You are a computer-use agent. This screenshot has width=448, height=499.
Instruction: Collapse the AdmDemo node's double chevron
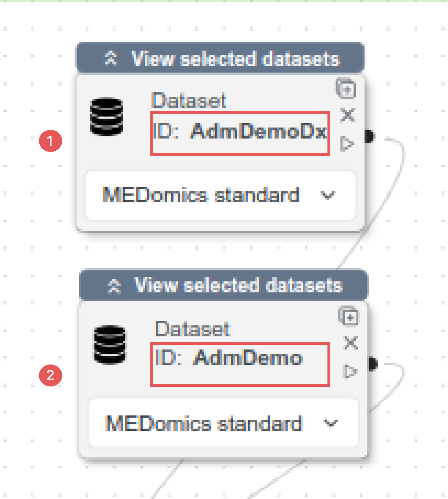[x=114, y=286]
